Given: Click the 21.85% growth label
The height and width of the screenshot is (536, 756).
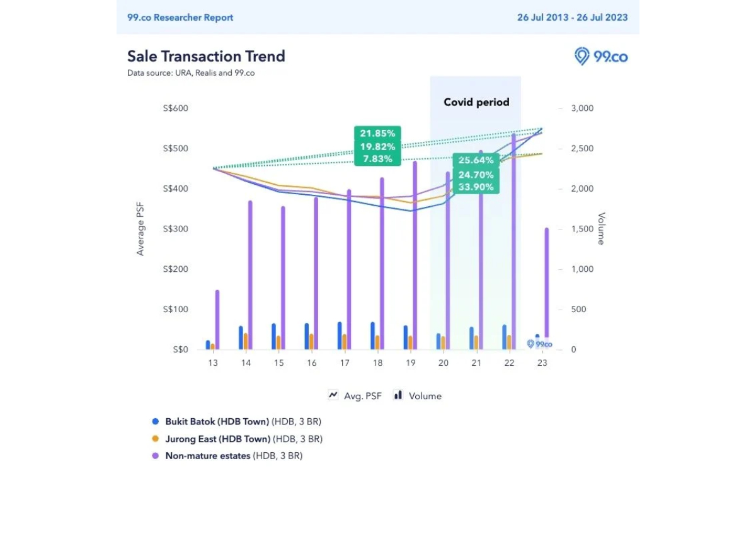Looking at the screenshot, I should click(377, 134).
